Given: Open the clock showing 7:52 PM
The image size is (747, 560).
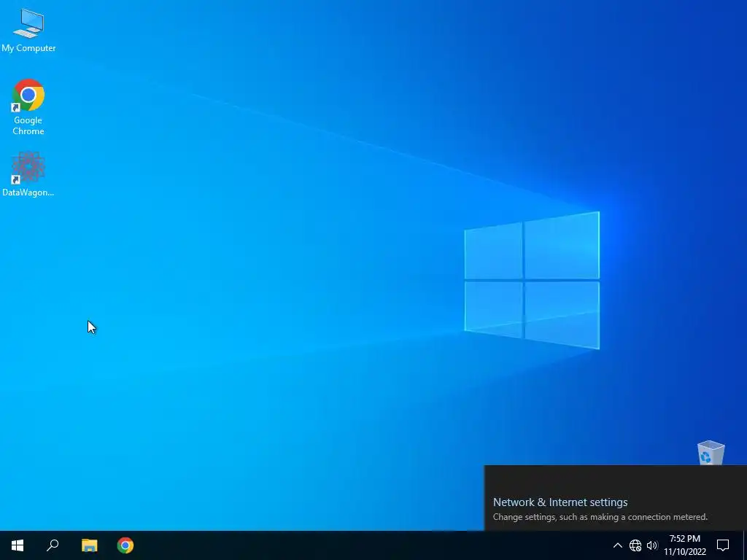Looking at the screenshot, I should 684,545.
